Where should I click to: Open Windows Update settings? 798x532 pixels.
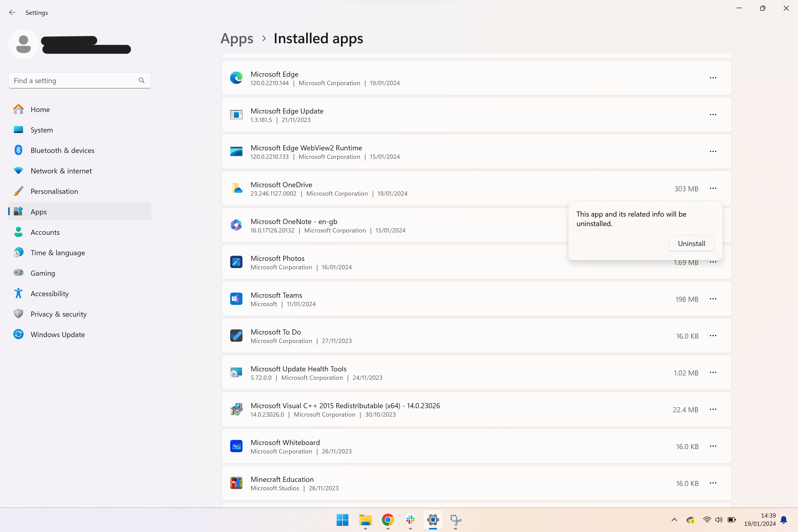[80, 335]
